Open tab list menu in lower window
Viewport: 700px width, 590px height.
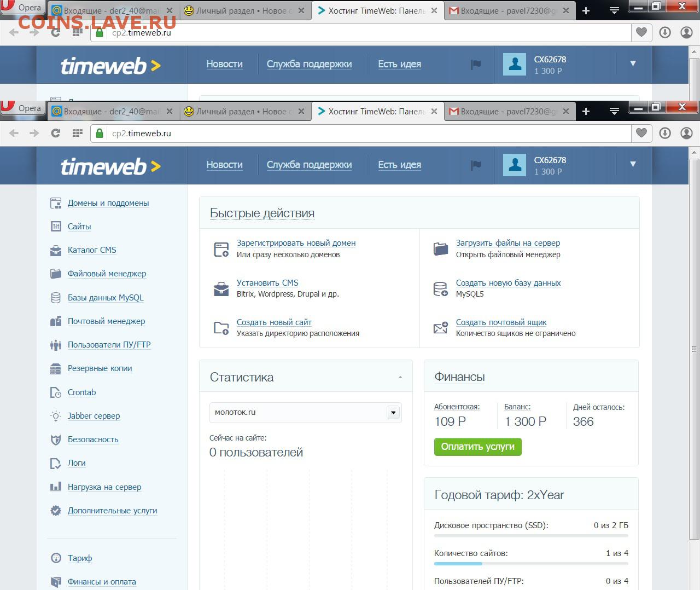(614, 111)
